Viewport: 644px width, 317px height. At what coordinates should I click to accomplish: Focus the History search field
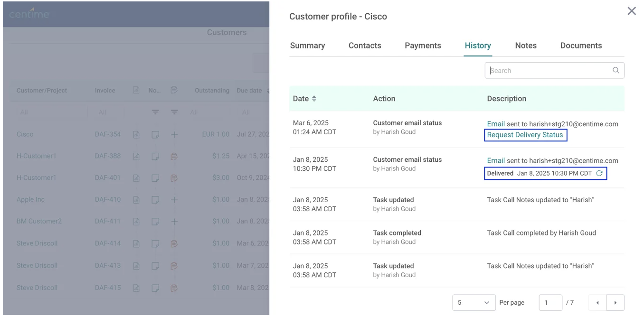tap(554, 70)
